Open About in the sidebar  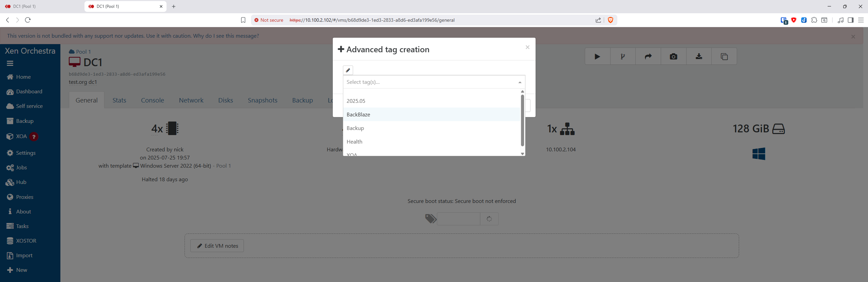pyautogui.click(x=19, y=212)
